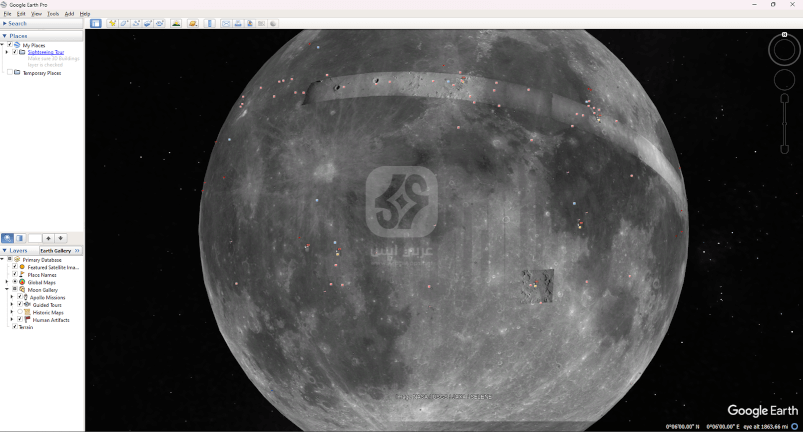
Task: Expand the Apollo Missions tree node
Action: point(12,297)
